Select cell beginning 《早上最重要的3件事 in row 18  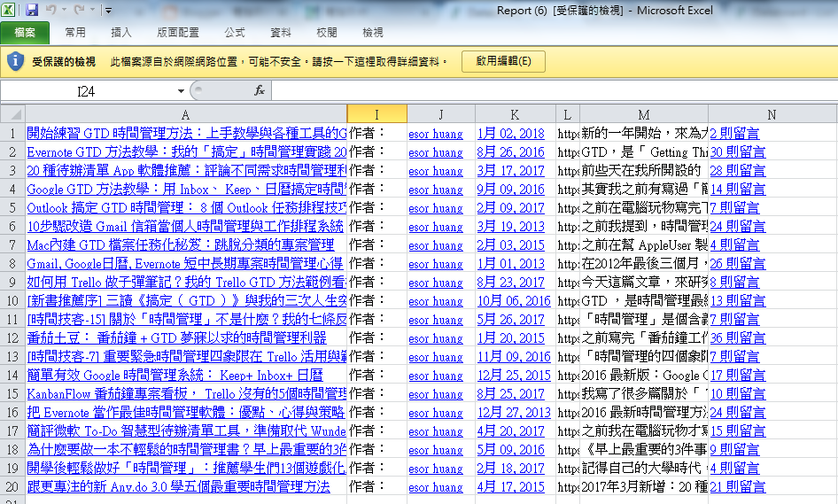644,449
